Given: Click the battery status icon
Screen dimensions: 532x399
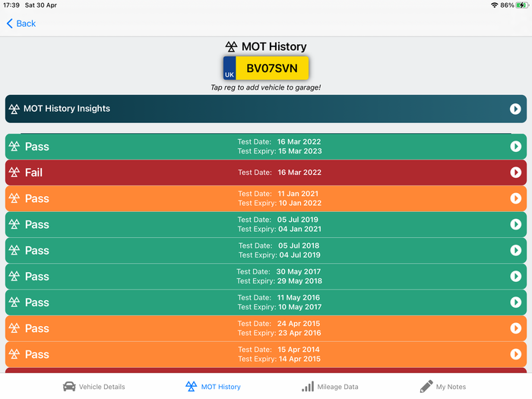Looking at the screenshot, I should [522, 5].
